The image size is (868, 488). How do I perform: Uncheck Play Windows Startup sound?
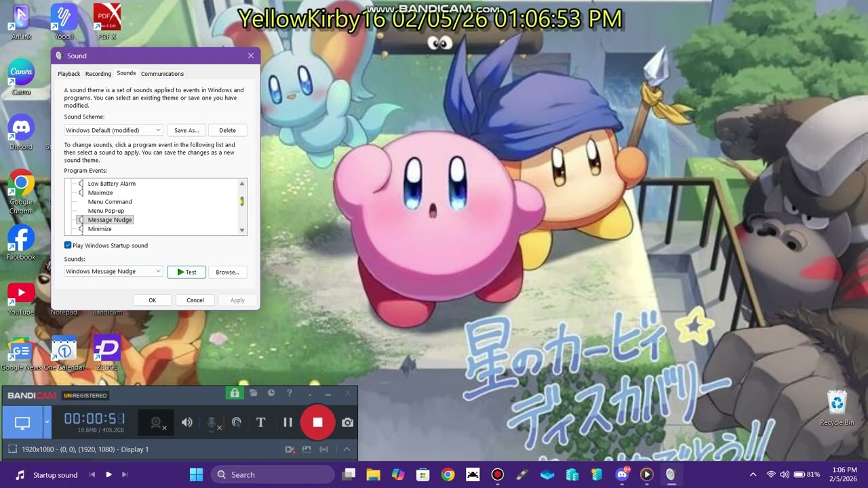coord(68,245)
